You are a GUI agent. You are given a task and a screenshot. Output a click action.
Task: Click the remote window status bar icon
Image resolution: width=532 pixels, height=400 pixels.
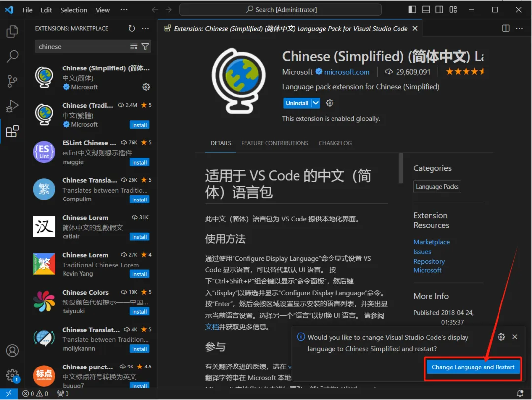coord(9,393)
